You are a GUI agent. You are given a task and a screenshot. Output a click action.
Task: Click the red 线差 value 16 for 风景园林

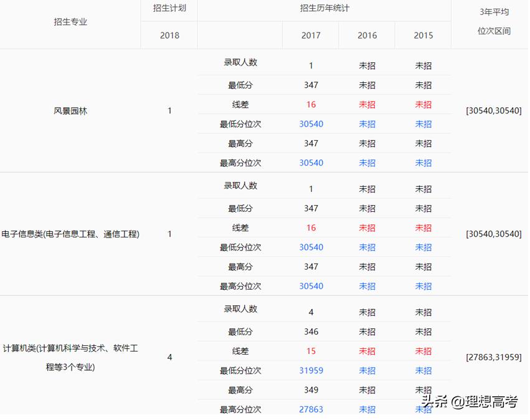pos(311,105)
